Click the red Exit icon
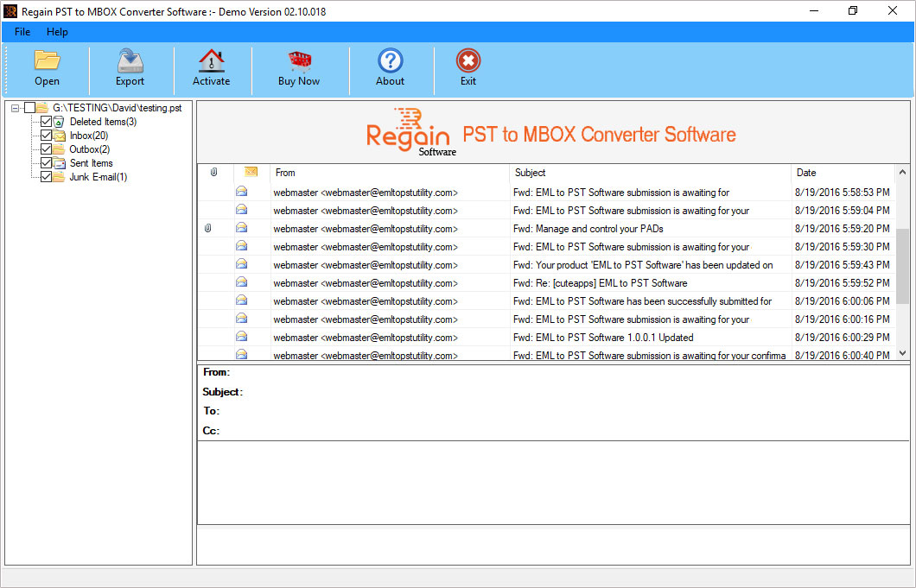The image size is (916, 588). pos(468,60)
